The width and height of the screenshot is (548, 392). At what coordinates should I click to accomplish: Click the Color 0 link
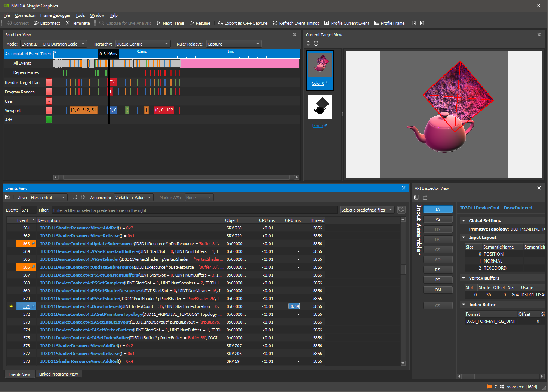pyautogui.click(x=318, y=83)
